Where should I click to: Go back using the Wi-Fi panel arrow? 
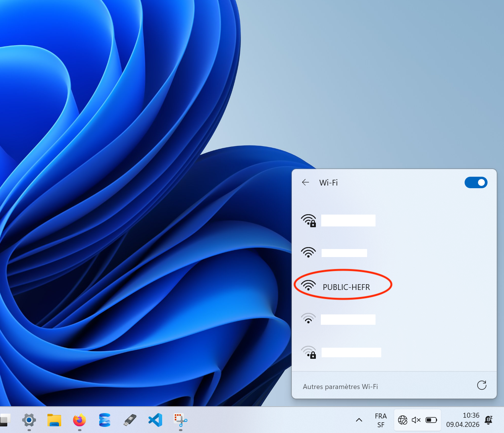coord(305,182)
